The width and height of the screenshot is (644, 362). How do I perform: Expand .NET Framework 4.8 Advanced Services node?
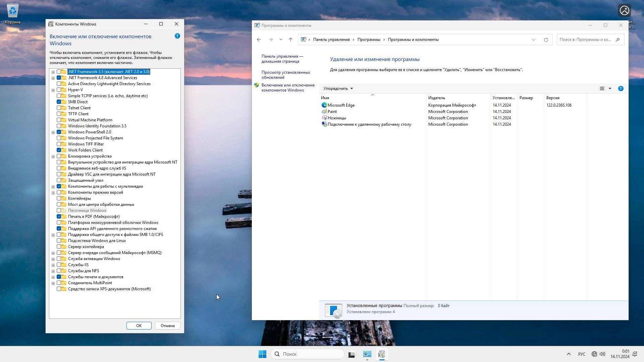[x=53, y=78]
